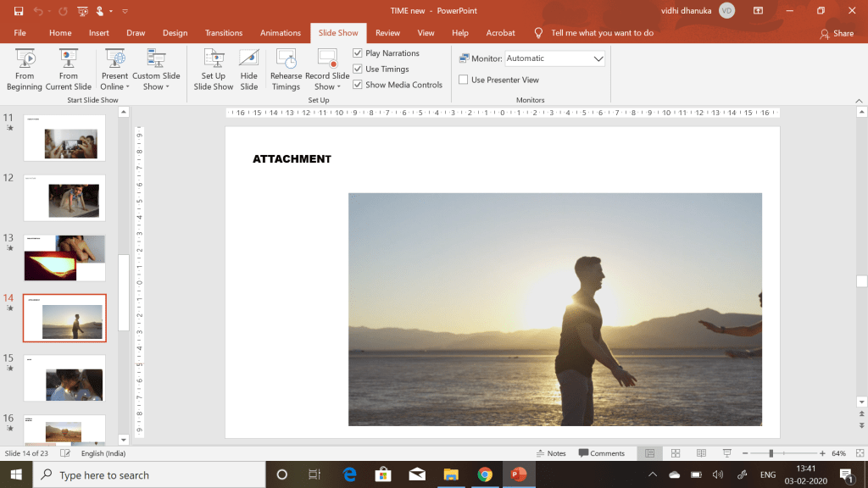The width and height of the screenshot is (868, 488).
Task: Start slideshow From Current Slide
Action: click(69, 69)
